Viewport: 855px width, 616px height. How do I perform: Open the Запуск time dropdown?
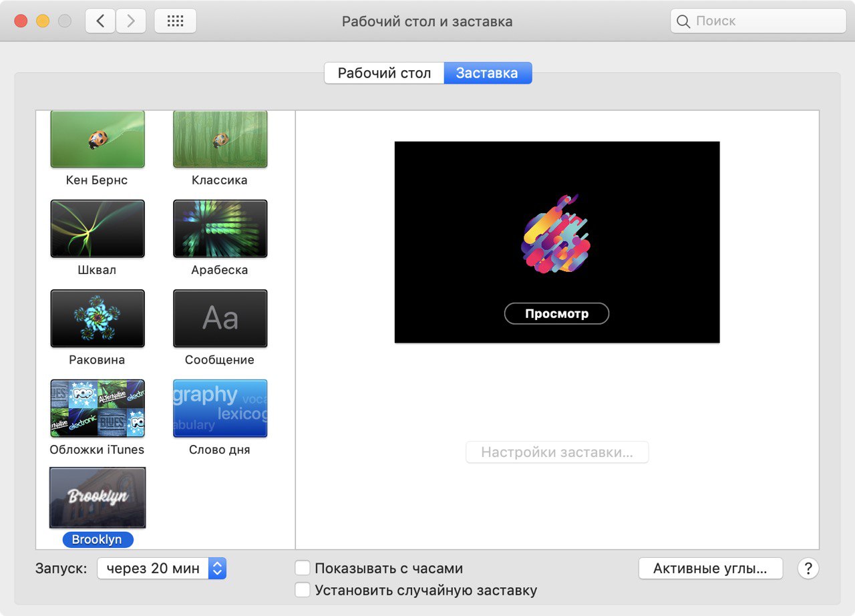tap(162, 569)
